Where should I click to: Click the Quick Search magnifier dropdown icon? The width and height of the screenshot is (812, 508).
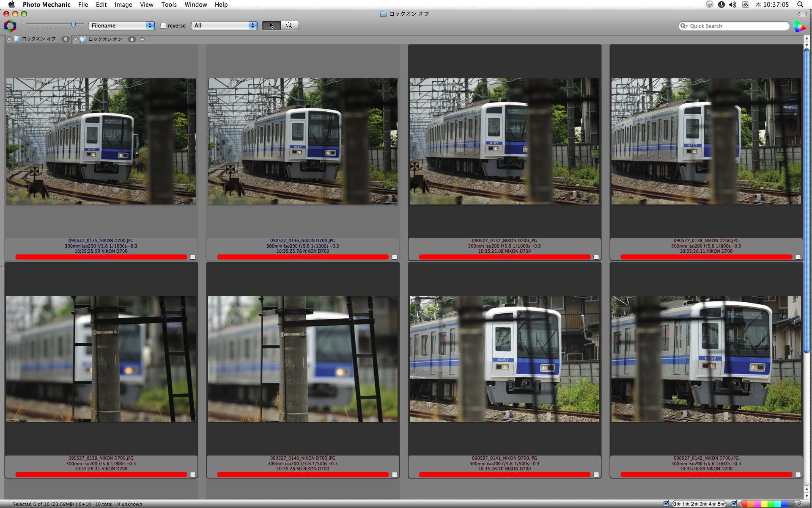[x=683, y=26]
